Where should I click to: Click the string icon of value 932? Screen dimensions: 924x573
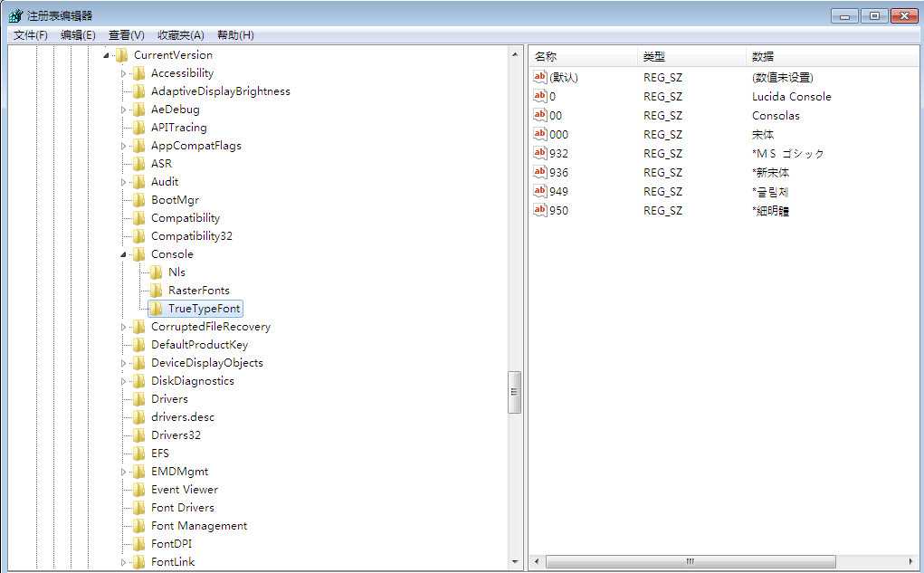pos(539,153)
